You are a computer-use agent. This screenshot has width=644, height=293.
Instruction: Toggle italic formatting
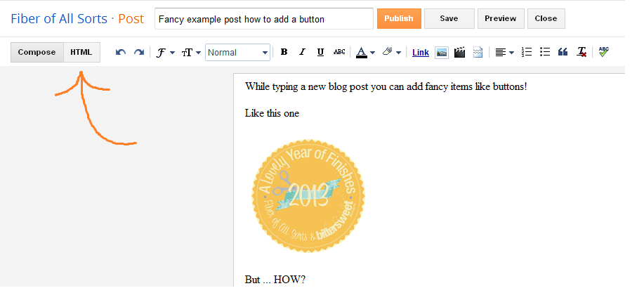302,52
